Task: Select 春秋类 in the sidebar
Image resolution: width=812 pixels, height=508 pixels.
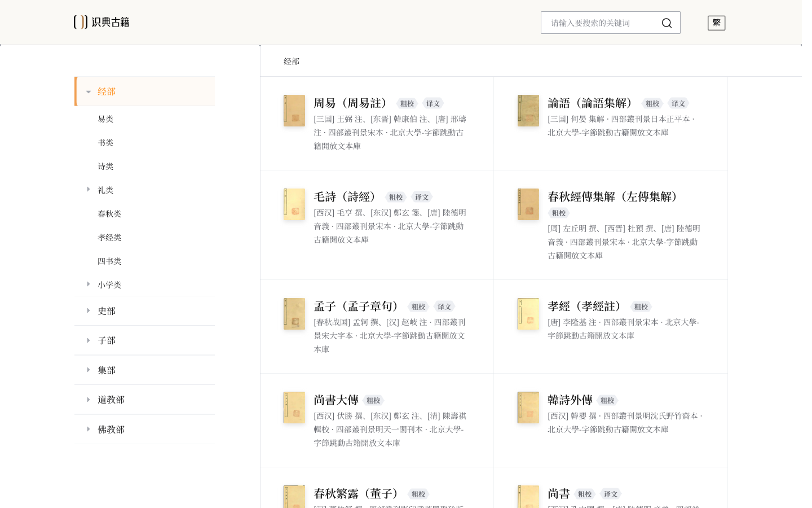Action: (x=109, y=214)
